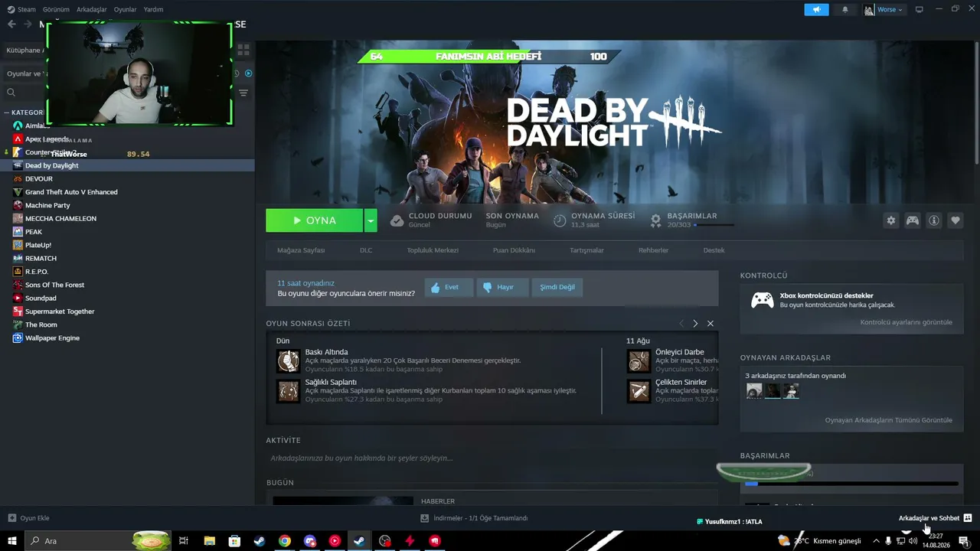Click the PEAK game icon
The image size is (980, 551).
[18, 232]
